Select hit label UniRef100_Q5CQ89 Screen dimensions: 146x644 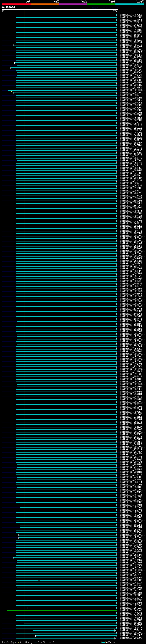[x=131, y=331]
